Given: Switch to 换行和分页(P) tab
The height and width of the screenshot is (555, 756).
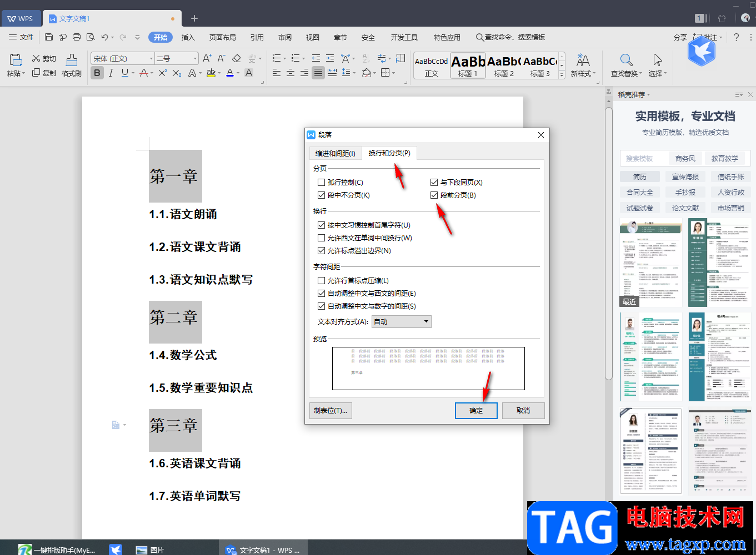Looking at the screenshot, I should [389, 153].
